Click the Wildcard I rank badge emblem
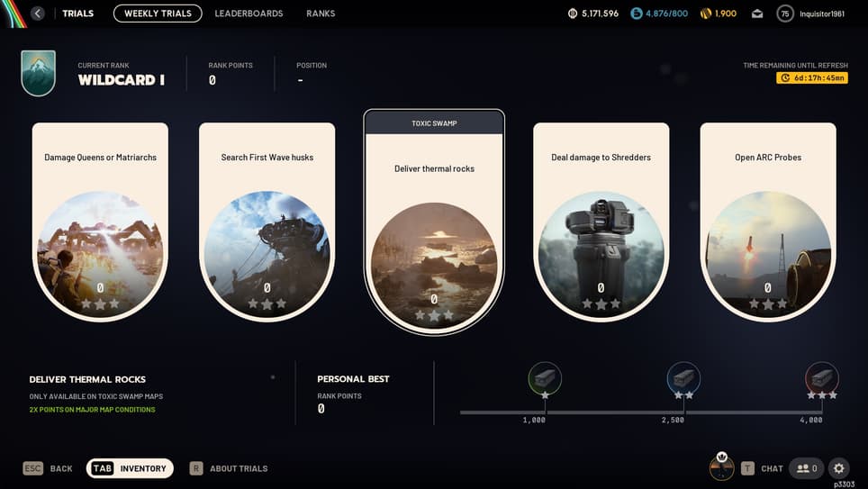This screenshot has width=868, height=489. [x=38, y=73]
